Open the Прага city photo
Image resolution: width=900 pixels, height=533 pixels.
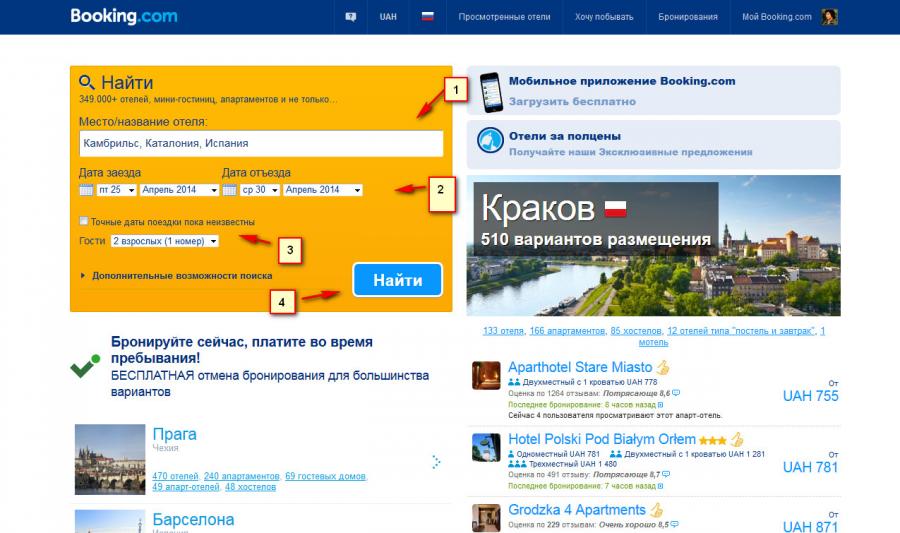(110, 460)
